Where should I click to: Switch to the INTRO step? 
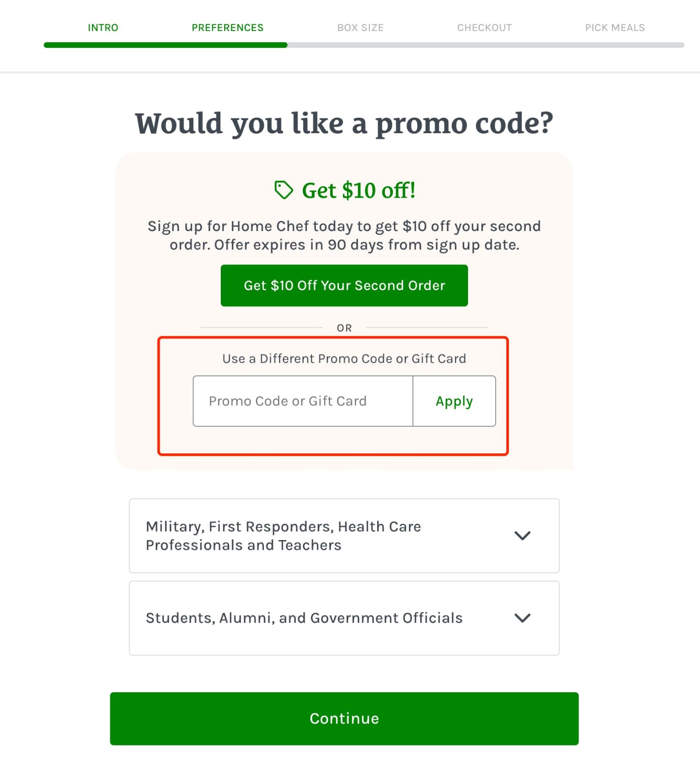point(103,28)
